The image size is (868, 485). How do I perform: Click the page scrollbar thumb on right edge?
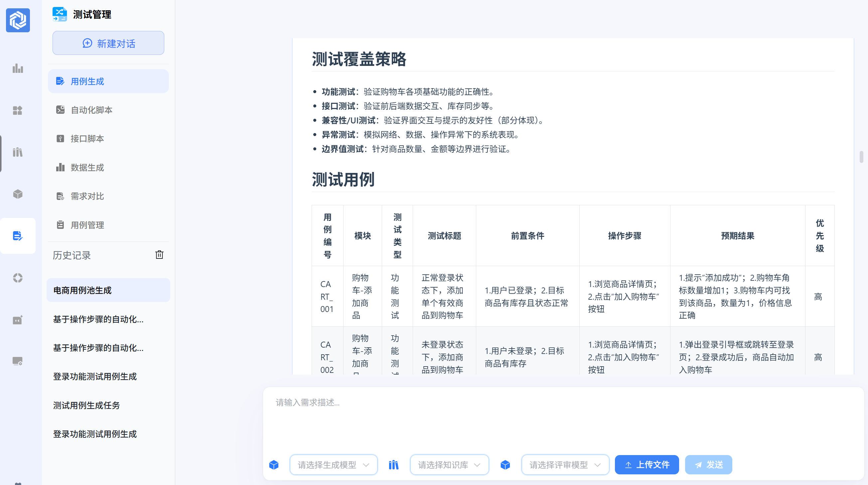click(x=861, y=157)
